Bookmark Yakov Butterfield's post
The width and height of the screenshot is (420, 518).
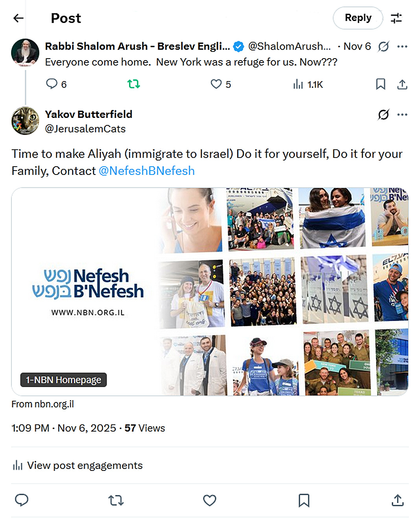304,500
